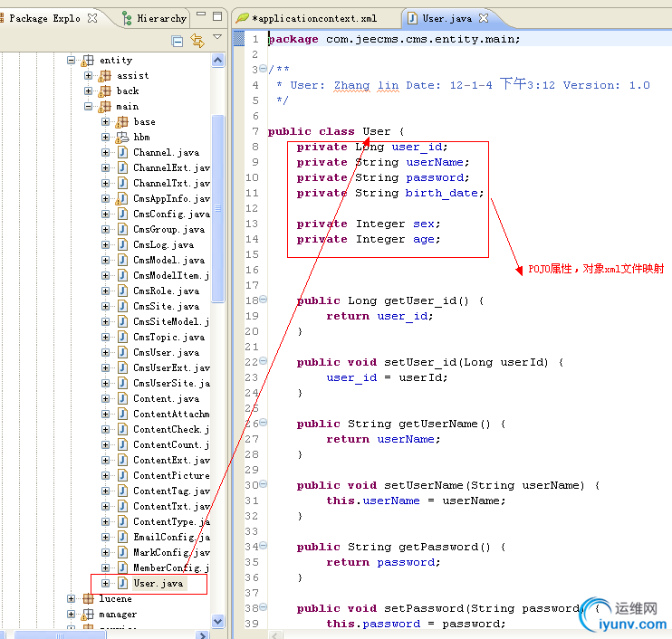672x639 pixels.
Task: Click the assist package icon
Action: 104,76
